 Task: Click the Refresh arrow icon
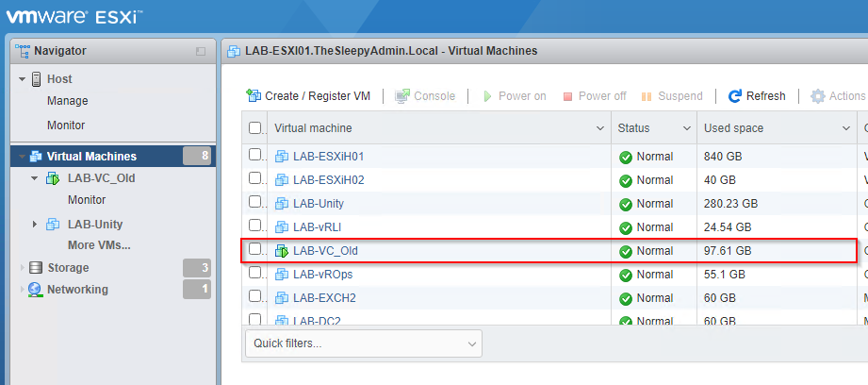click(x=735, y=96)
